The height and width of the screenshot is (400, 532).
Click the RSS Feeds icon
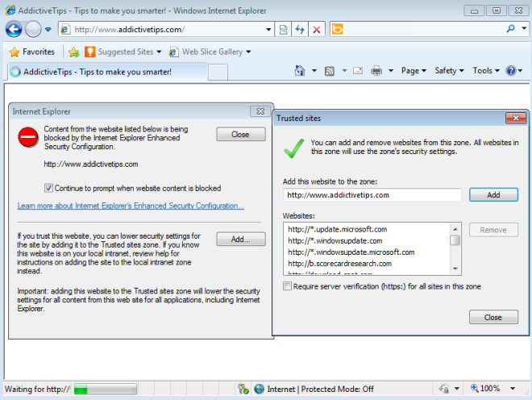pos(330,71)
